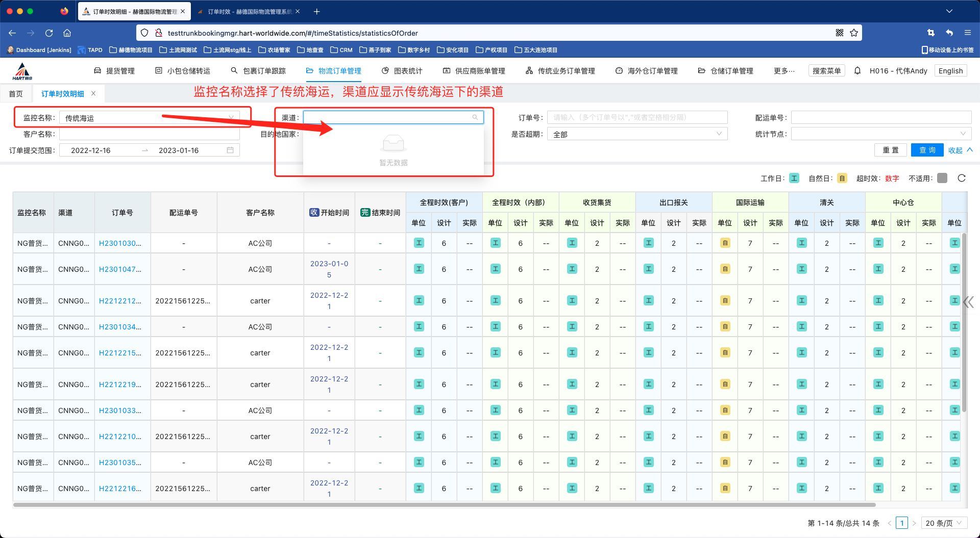Click the calendar icon in date range
980x538 pixels.
click(x=230, y=150)
